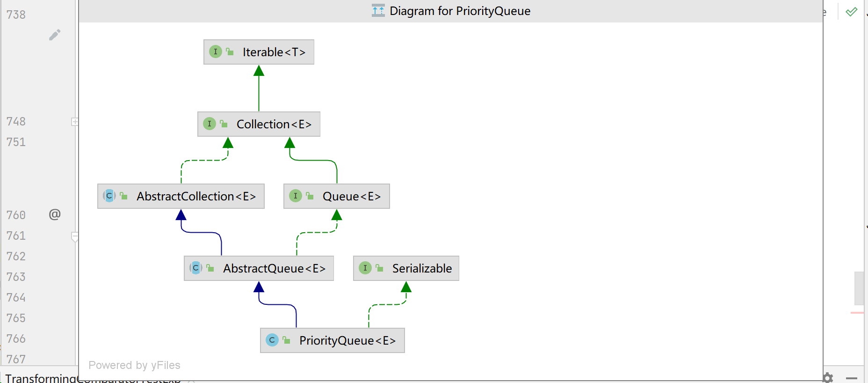Click the Serializable interface icon
Screen dimensions: 868x383
click(x=365, y=268)
